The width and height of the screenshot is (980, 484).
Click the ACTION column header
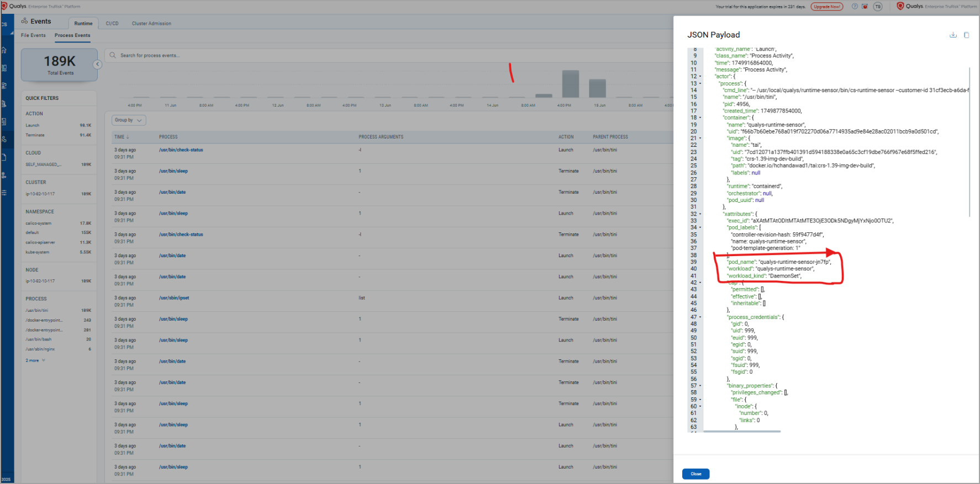pyautogui.click(x=566, y=137)
